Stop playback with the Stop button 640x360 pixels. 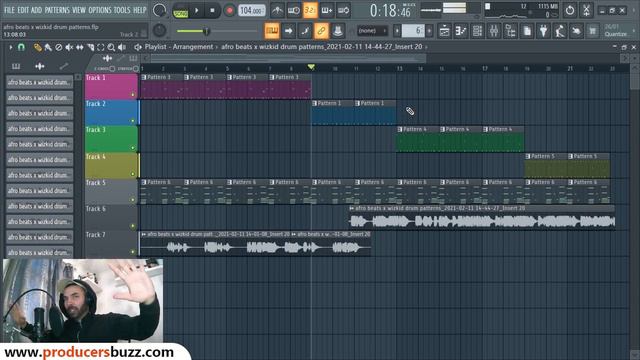(x=212, y=11)
